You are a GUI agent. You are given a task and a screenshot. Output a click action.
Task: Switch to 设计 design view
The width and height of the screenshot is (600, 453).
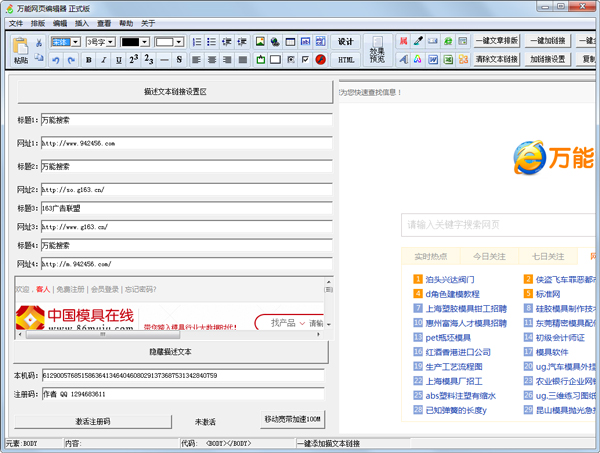point(346,42)
